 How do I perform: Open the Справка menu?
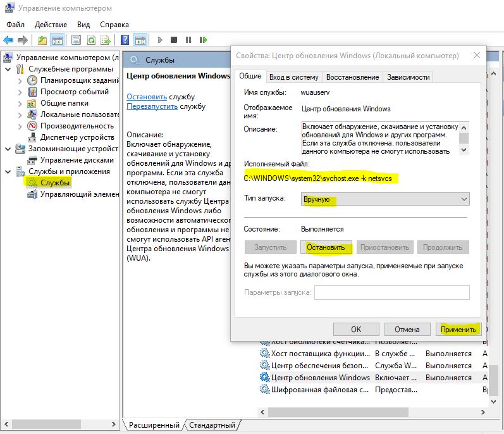[x=114, y=25]
